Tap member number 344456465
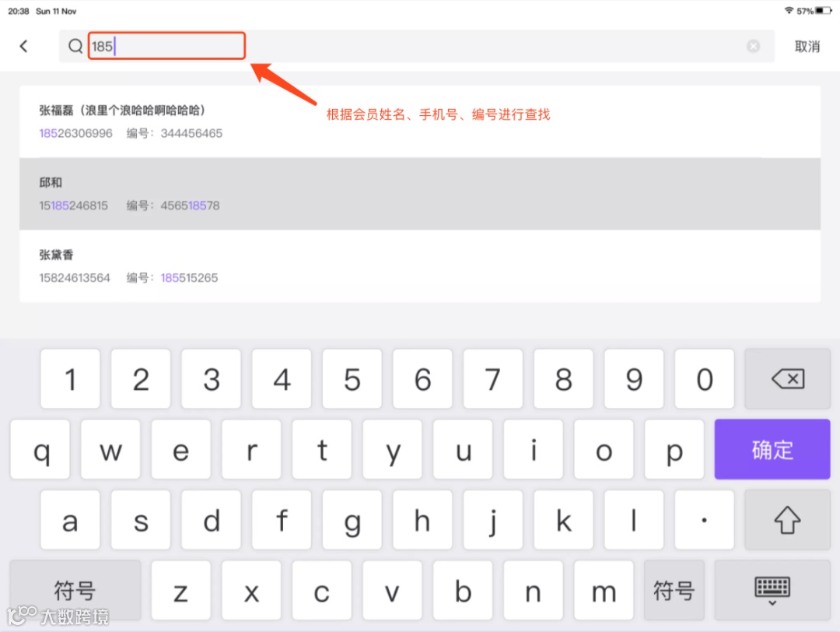The height and width of the screenshot is (632, 840). tap(191, 133)
